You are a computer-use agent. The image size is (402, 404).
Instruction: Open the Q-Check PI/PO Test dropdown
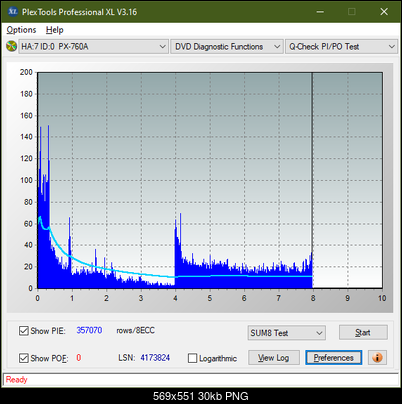tap(341, 47)
